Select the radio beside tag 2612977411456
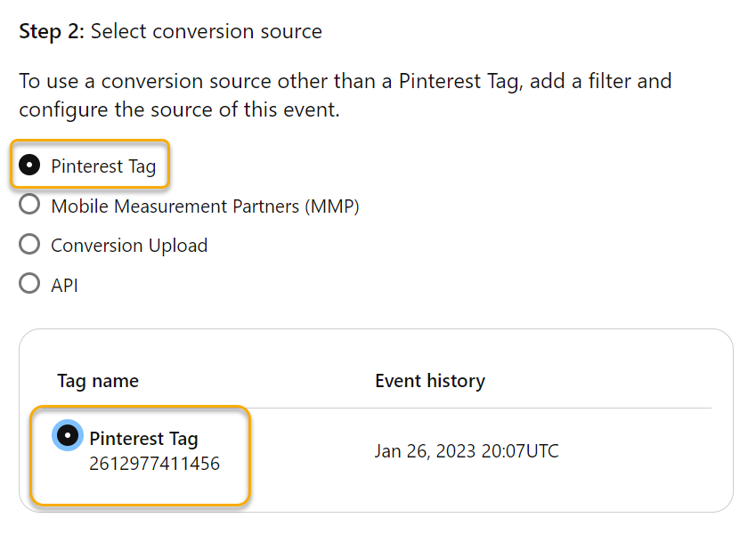The image size is (756, 534). tap(68, 436)
